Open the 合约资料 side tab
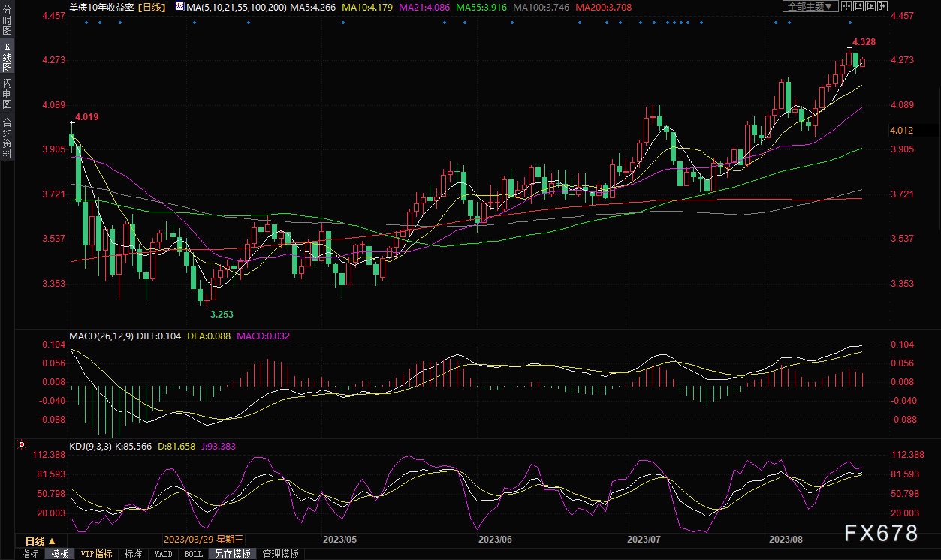This screenshot has width=941, height=560. 7,138
